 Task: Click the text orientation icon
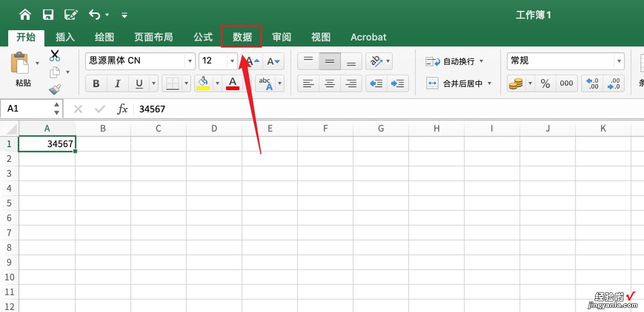376,61
